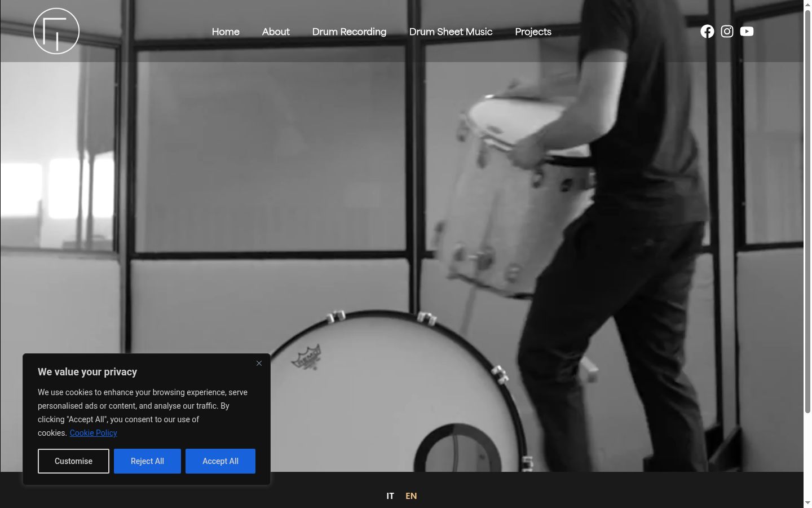Switch language to IT
This screenshot has height=508, width=812.
click(390, 496)
